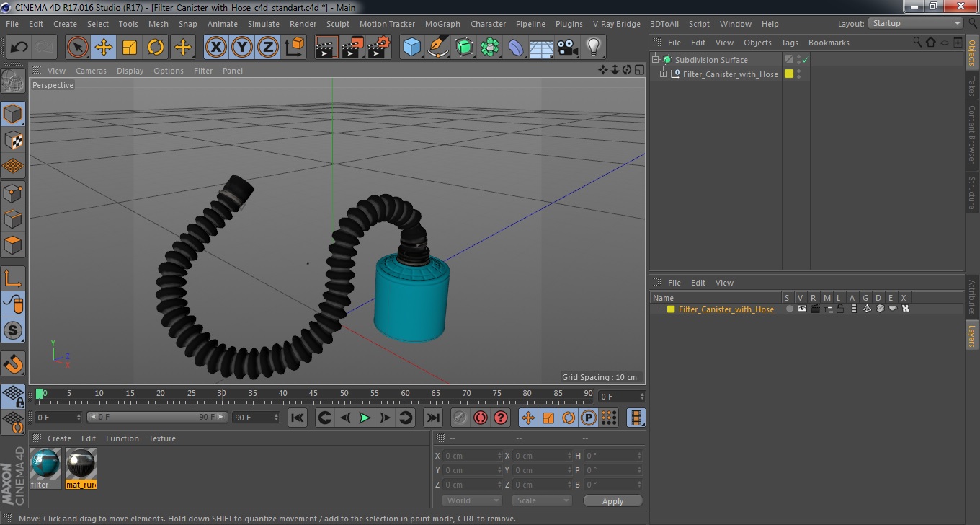This screenshot has height=525, width=980.
Task: Open the MoGraph menu
Action: [x=442, y=24]
